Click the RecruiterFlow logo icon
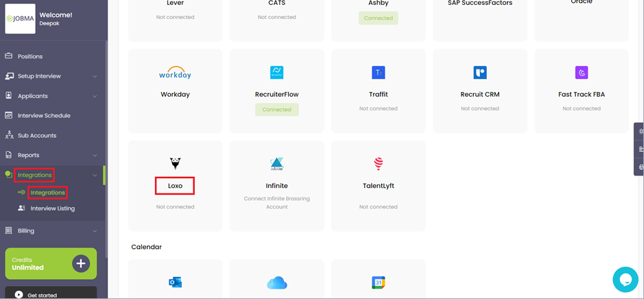This screenshot has width=644, height=299. pyautogui.click(x=277, y=73)
